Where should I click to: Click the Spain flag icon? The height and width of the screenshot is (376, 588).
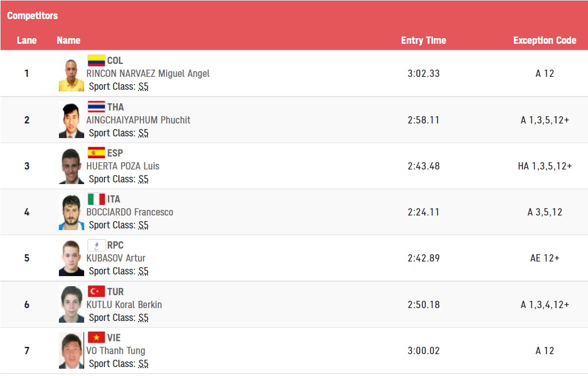[97, 153]
